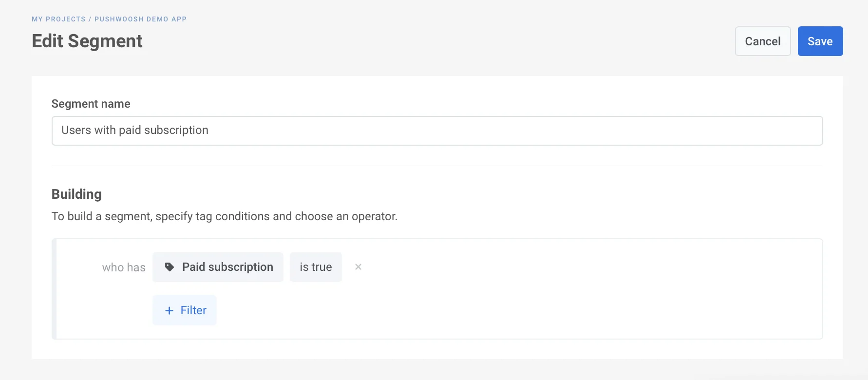Click the slash separator in the breadcrumb
The image size is (868, 380).
[90, 19]
